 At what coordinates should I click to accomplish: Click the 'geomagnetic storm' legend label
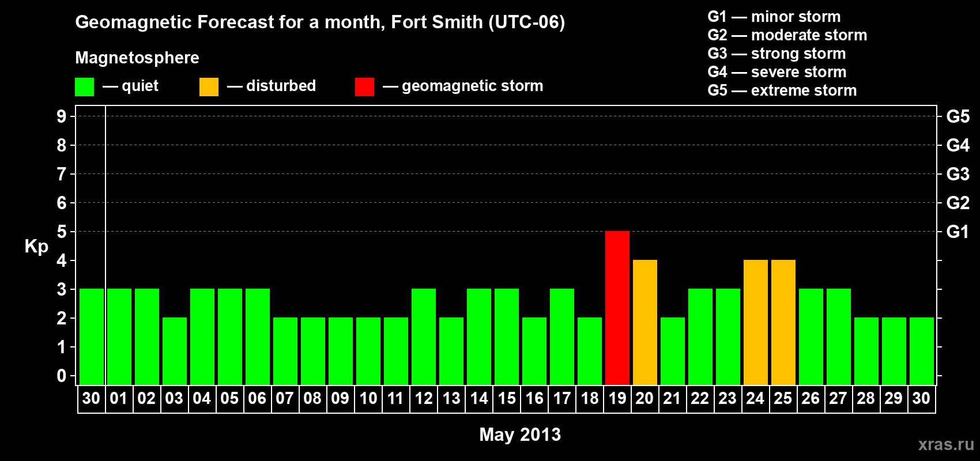[x=472, y=86]
